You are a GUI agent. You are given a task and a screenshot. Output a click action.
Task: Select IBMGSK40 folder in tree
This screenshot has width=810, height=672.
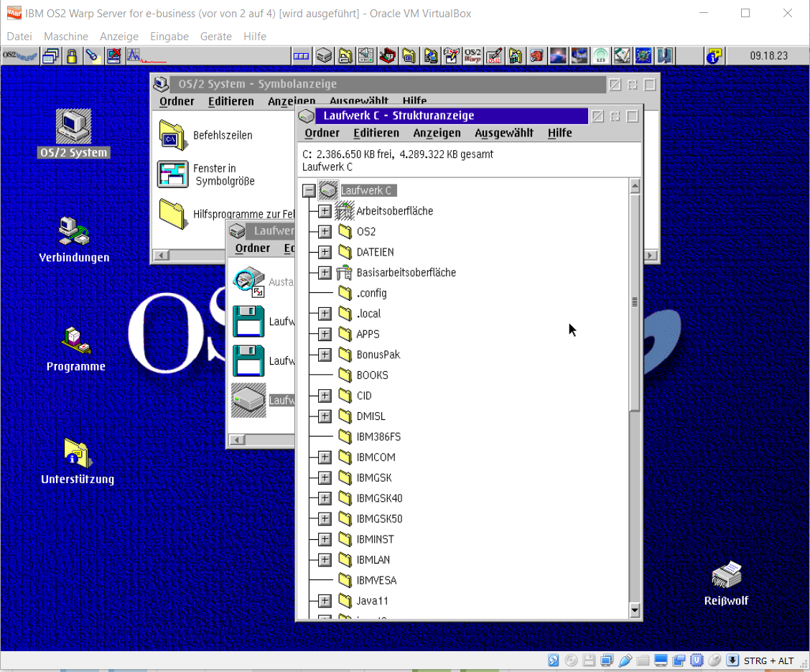click(371, 498)
